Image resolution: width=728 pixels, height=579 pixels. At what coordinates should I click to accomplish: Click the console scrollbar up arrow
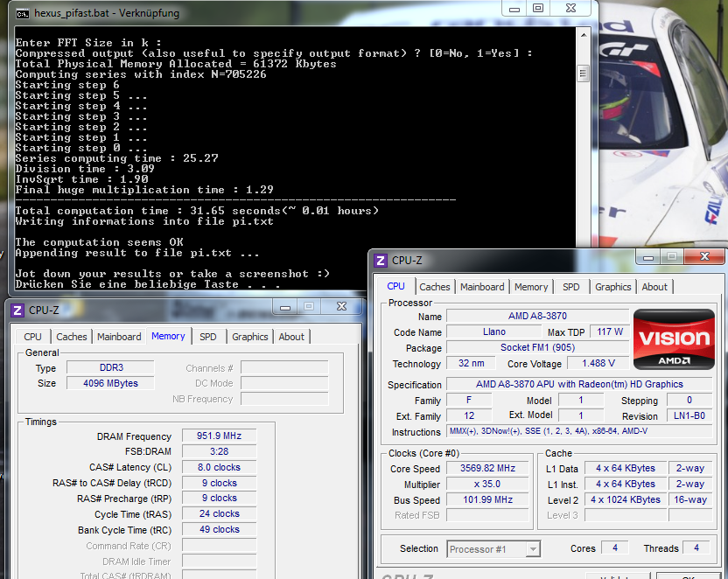[x=583, y=35]
